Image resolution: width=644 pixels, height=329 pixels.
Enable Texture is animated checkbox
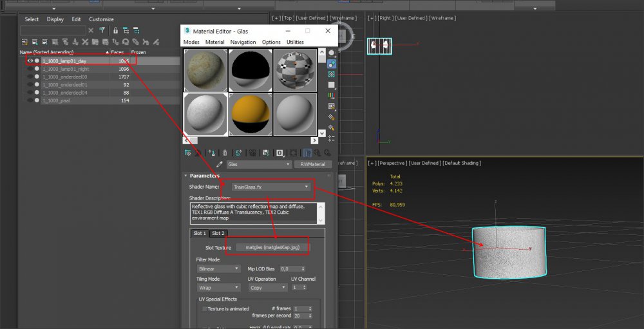coord(205,309)
